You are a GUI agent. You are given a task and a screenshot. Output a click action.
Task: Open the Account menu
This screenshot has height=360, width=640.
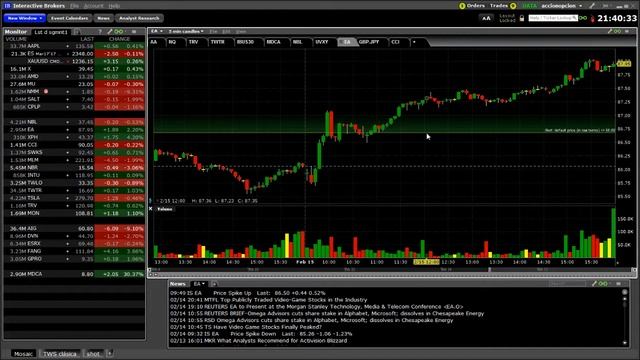point(93,6)
